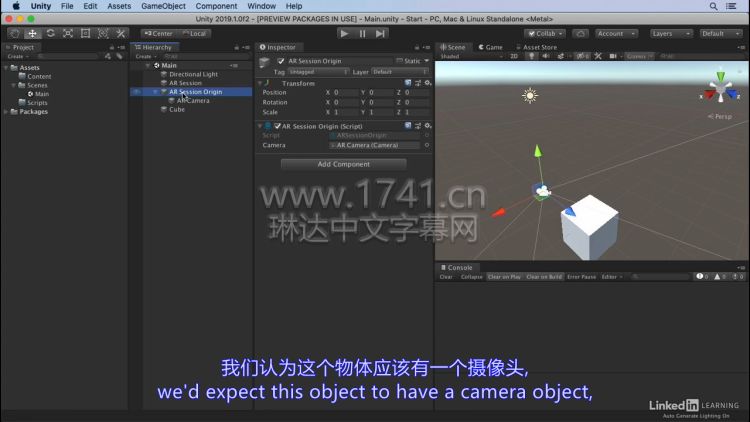Open the cloud Services button
Viewport: 750px width, 422px height.
pos(580,33)
